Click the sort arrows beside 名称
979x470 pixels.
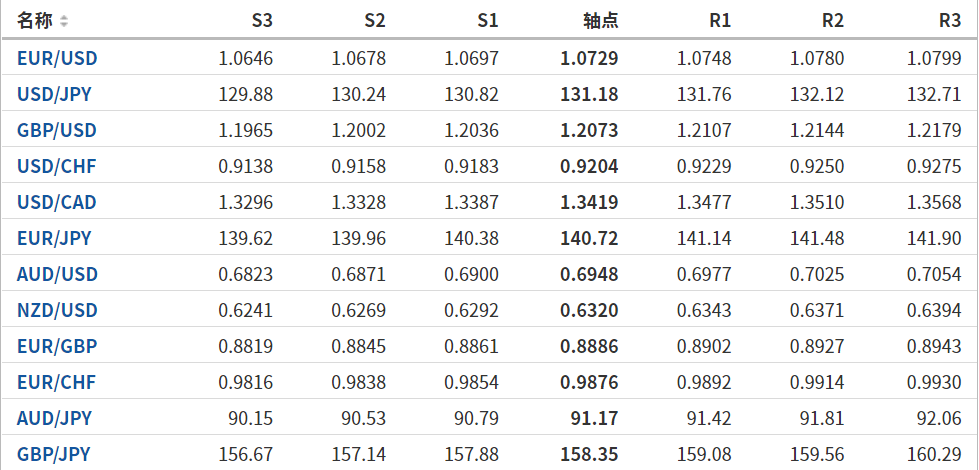[x=64, y=21]
